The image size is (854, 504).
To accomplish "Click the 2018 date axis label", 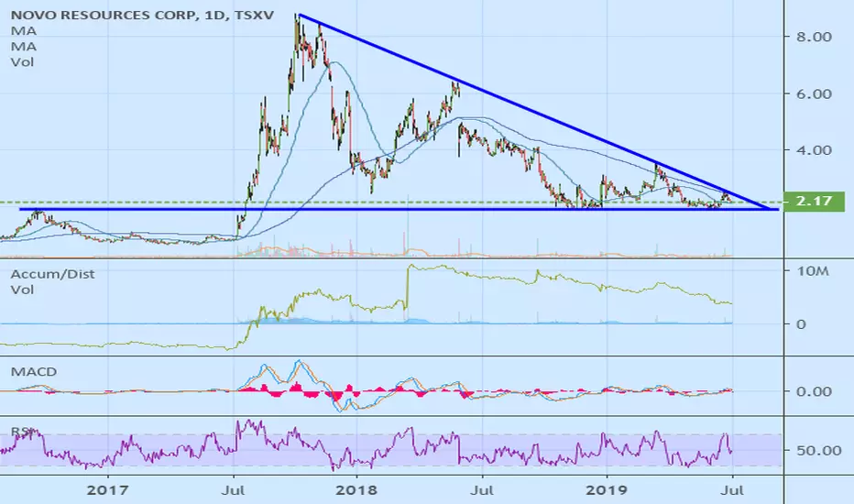I will click(x=356, y=490).
